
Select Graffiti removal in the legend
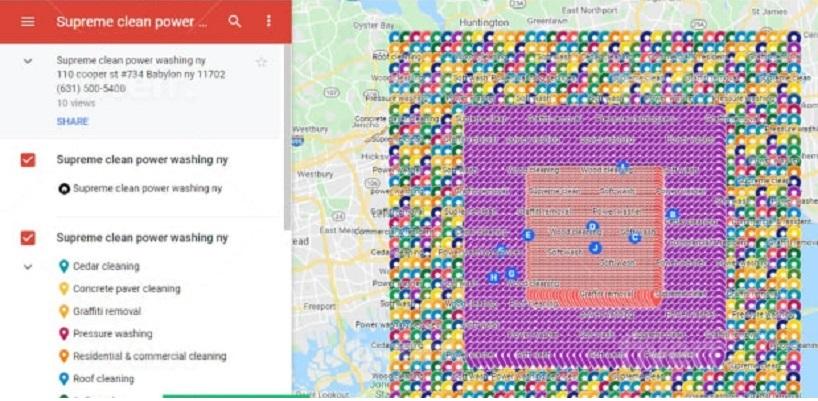click(107, 311)
